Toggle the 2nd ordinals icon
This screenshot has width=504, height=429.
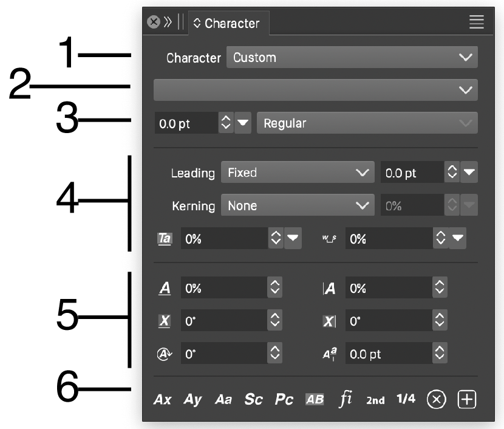(x=375, y=400)
